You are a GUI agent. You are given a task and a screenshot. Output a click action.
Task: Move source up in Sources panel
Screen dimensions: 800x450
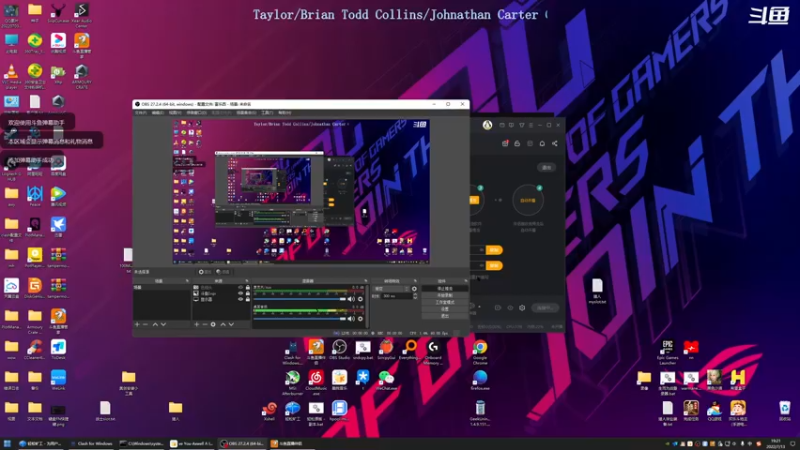tap(223, 324)
